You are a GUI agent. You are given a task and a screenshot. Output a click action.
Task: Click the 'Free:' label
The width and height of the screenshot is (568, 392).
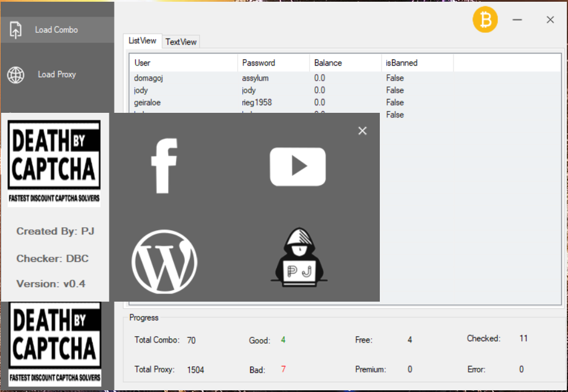(364, 340)
